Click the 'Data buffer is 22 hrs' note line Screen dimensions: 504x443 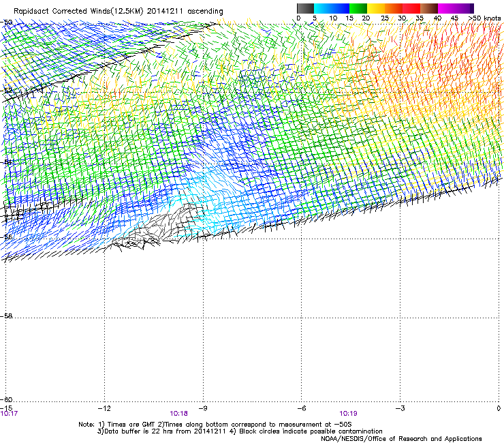pyautogui.click(x=240, y=431)
